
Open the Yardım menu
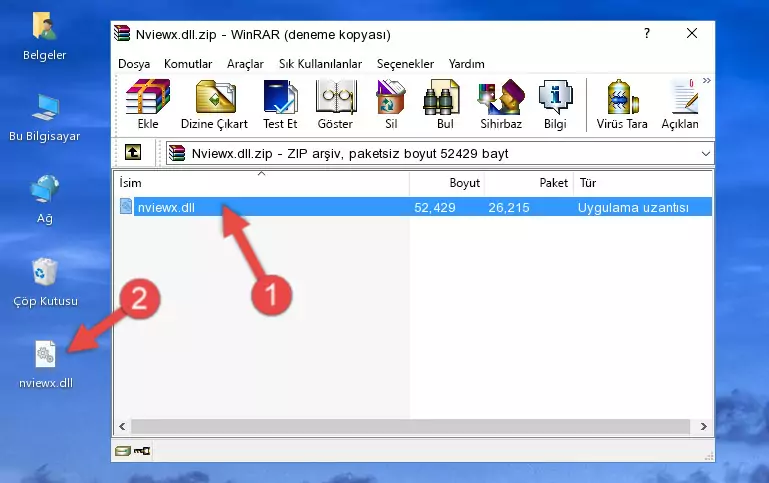tap(466, 64)
